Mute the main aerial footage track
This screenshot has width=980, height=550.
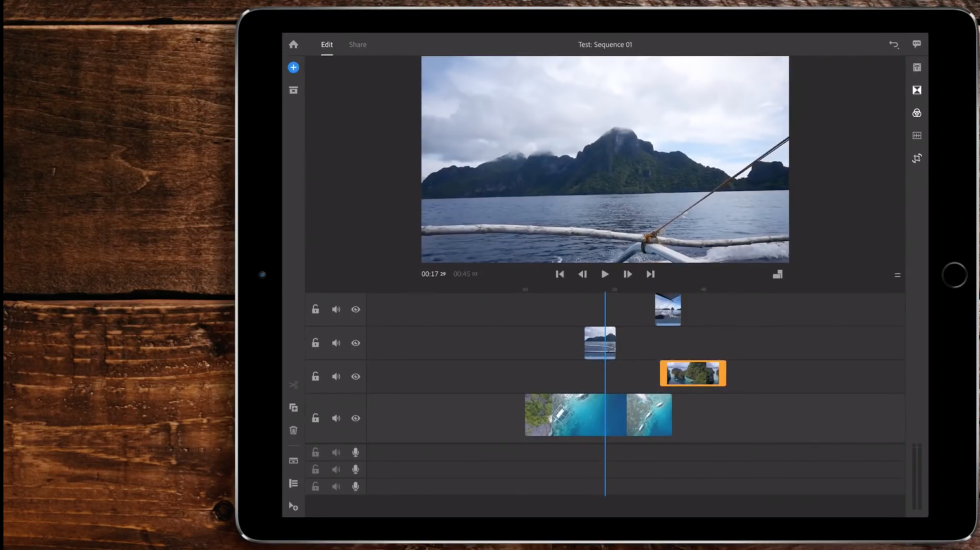[336, 419]
